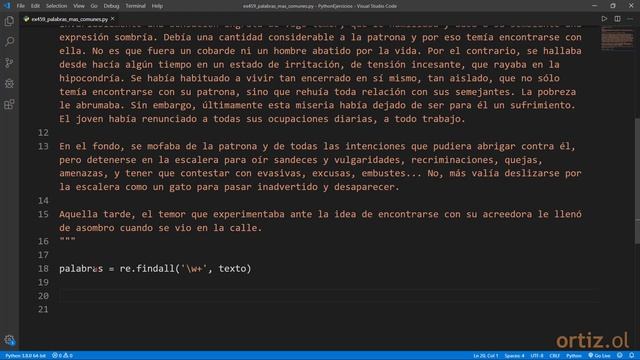Change Spaces: 4 indentation setting
Image resolution: width=640 pixels, height=360 pixels.
pyautogui.click(x=514, y=356)
